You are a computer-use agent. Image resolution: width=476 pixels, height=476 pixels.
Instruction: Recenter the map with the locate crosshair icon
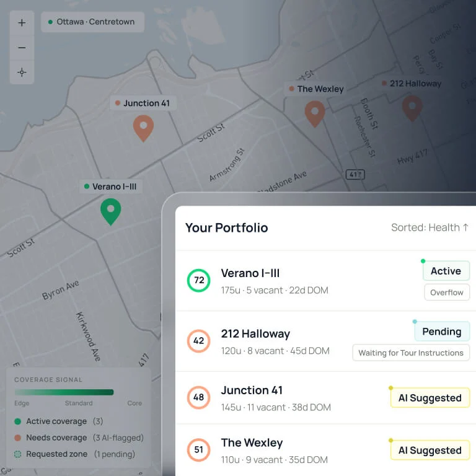(x=22, y=73)
